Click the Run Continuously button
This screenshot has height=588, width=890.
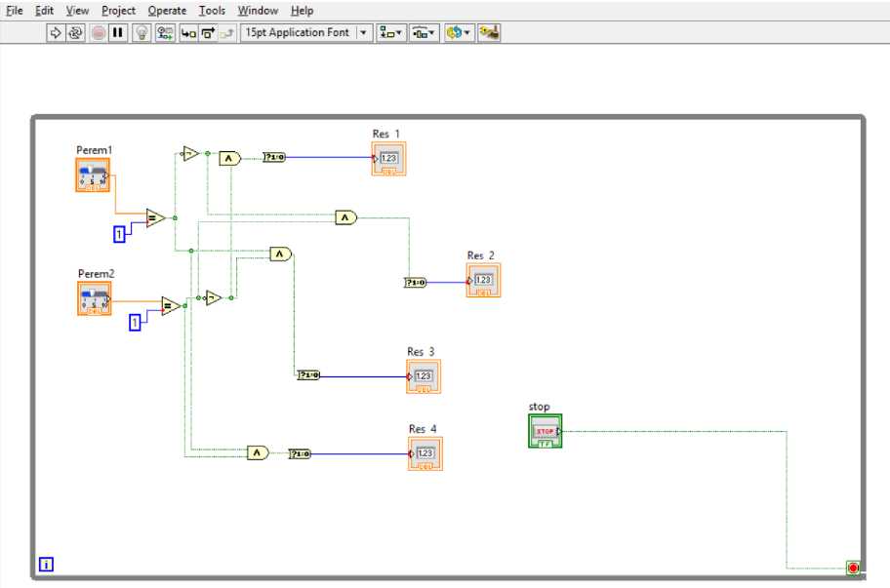pyautogui.click(x=75, y=32)
